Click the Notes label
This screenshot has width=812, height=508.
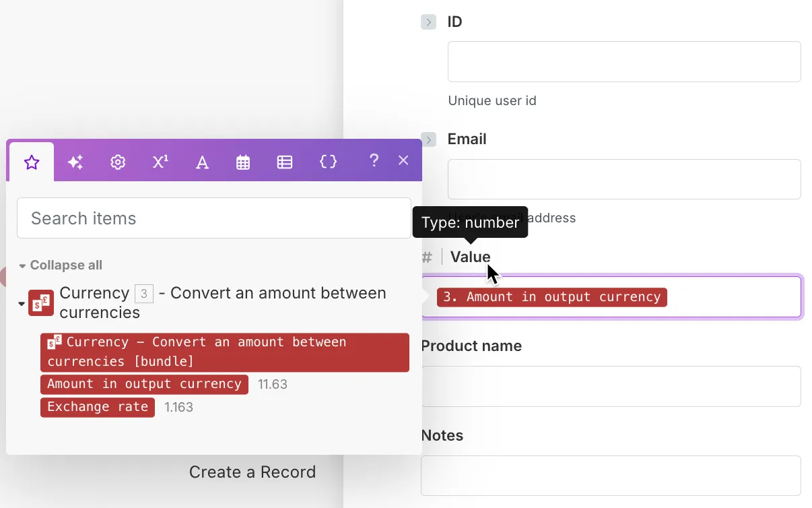click(x=442, y=436)
